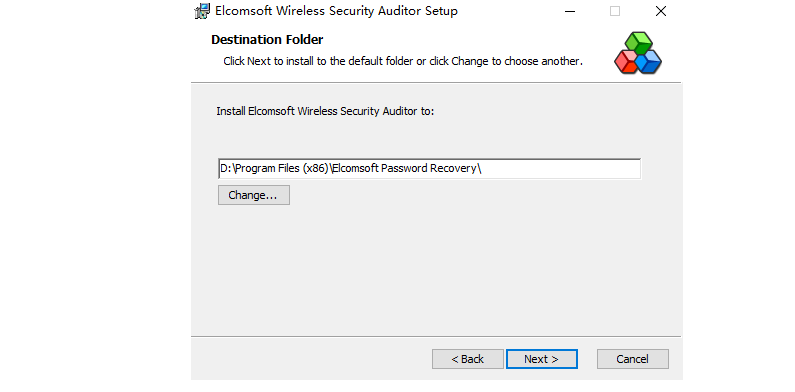Place cursor on 'Program Files (x86)' in path
Screen dimensions: 795x392
pos(281,168)
